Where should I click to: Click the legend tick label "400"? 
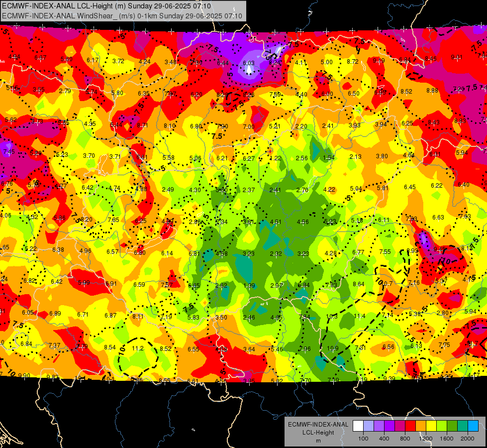tap(384, 439)
